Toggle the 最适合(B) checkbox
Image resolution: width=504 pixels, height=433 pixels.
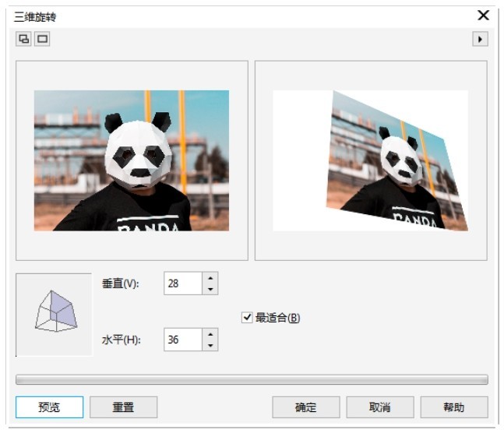[x=247, y=318]
